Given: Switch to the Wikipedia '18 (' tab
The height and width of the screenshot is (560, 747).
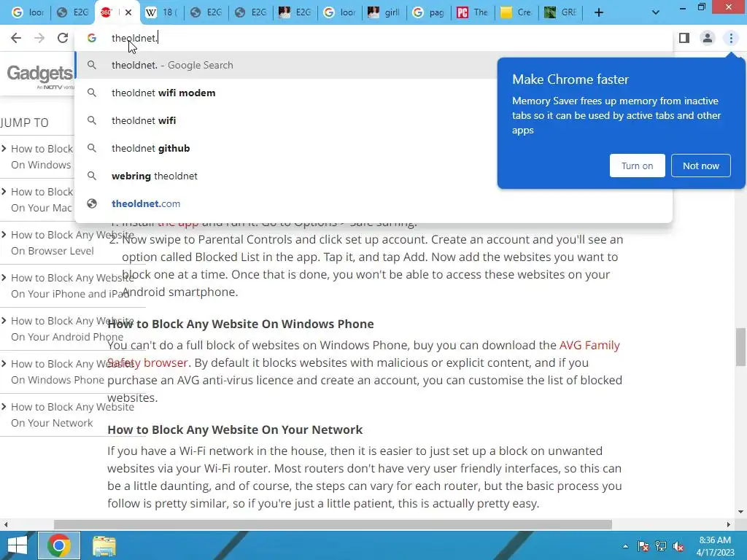Looking at the screenshot, I should (x=161, y=12).
